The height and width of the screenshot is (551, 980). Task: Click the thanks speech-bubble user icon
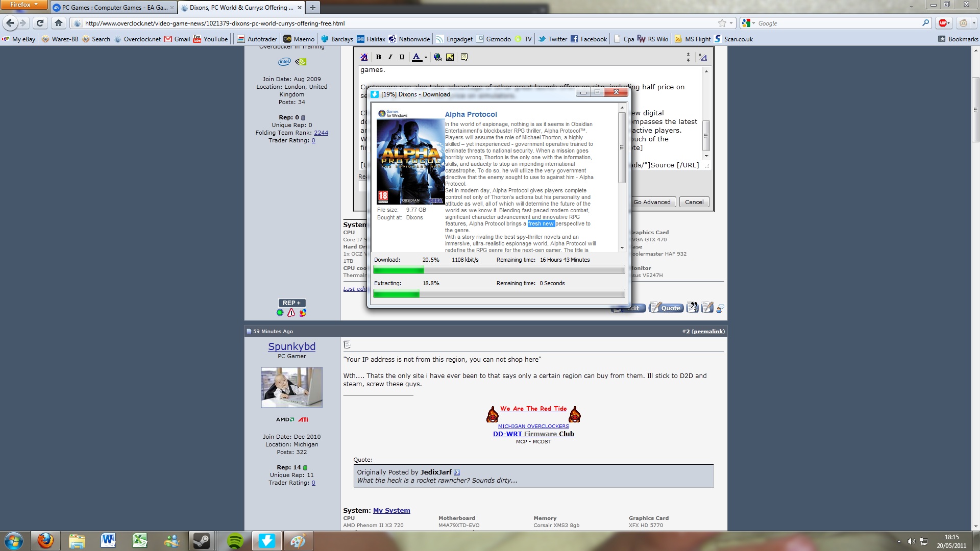click(720, 308)
